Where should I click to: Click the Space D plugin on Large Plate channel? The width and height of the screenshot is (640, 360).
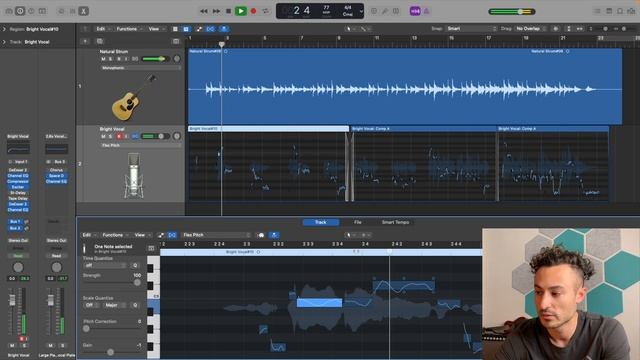coord(56,176)
